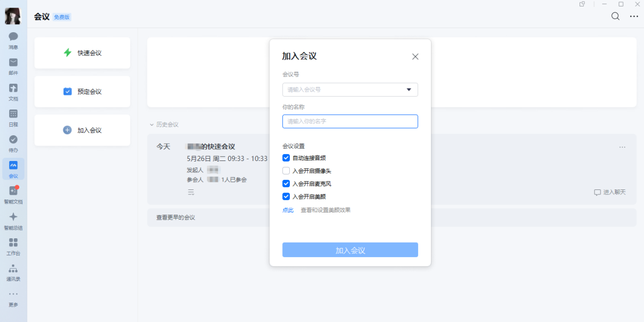Open the More (更多) sidebar menu
The image size is (644, 322).
click(13, 298)
